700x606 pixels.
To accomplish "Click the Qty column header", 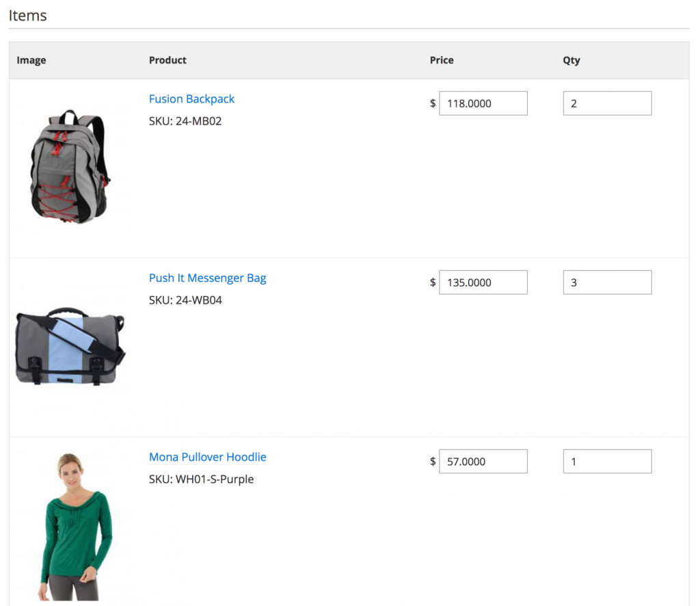I will pos(571,60).
